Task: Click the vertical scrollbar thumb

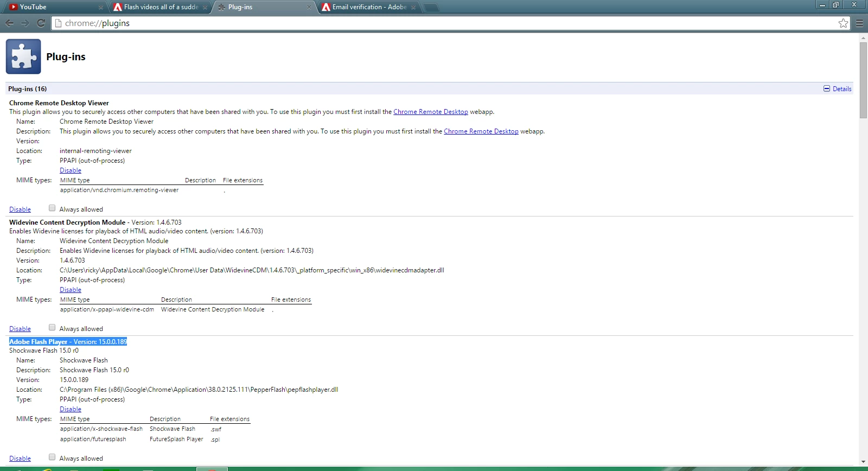Action: coord(863,80)
